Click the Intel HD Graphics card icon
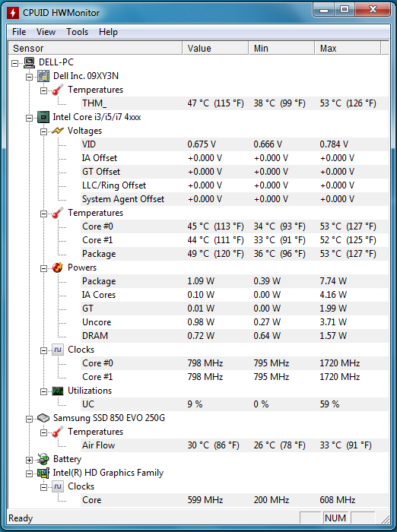The width and height of the screenshot is (397, 532). tap(43, 473)
